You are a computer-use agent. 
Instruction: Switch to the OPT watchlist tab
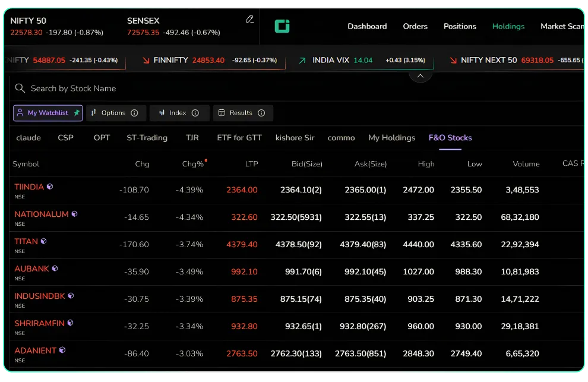click(102, 138)
